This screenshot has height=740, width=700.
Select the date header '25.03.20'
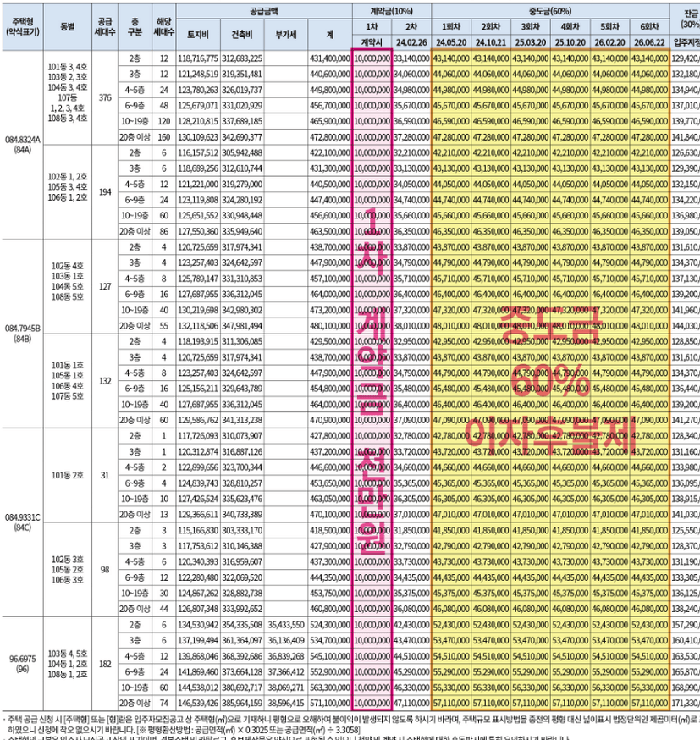point(531,42)
